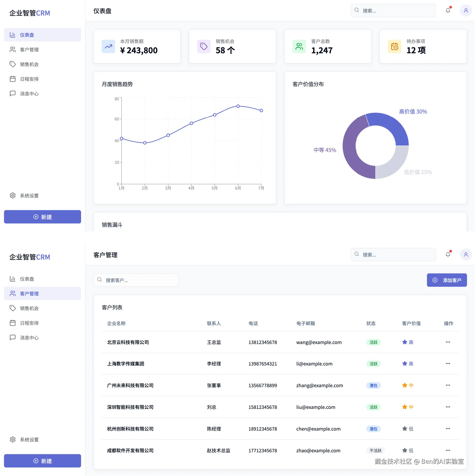Click value star for 上海数字传媒集团
The width and height of the screenshot is (475, 476).
(x=404, y=364)
